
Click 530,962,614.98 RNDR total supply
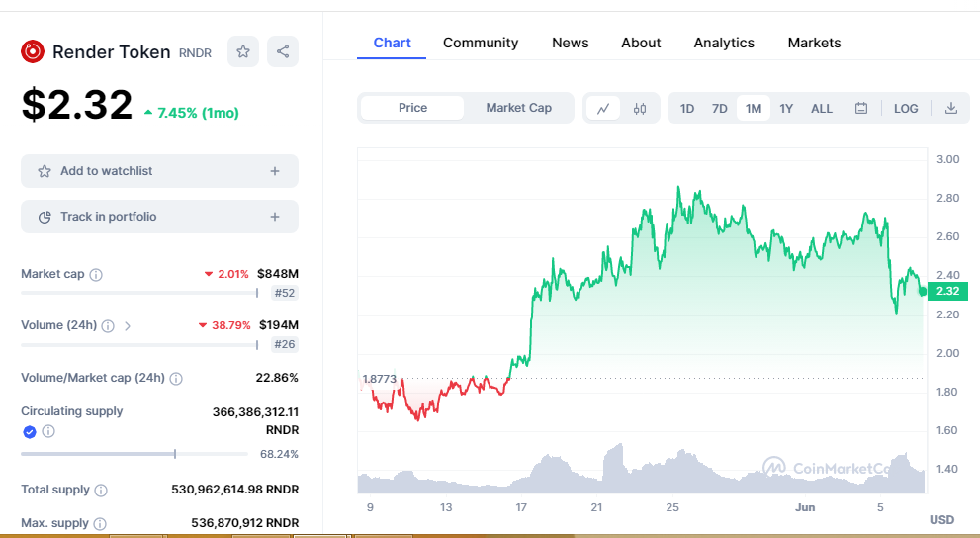[x=235, y=490]
